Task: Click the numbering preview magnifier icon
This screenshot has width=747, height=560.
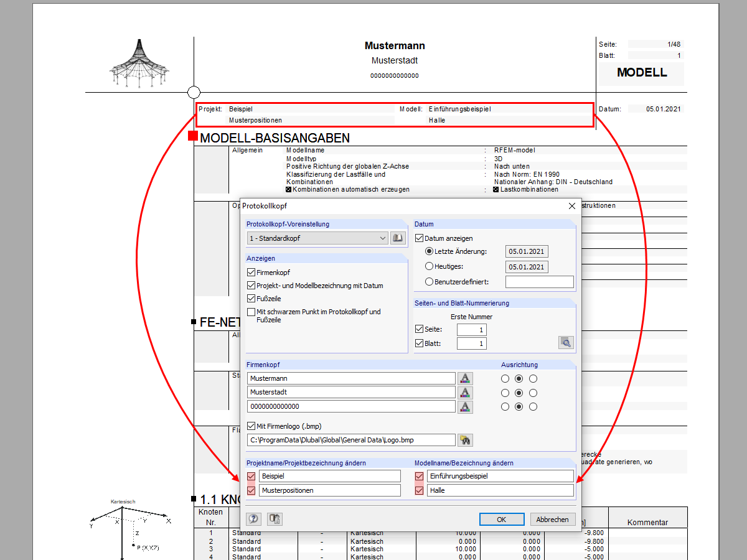Action: pyautogui.click(x=566, y=342)
